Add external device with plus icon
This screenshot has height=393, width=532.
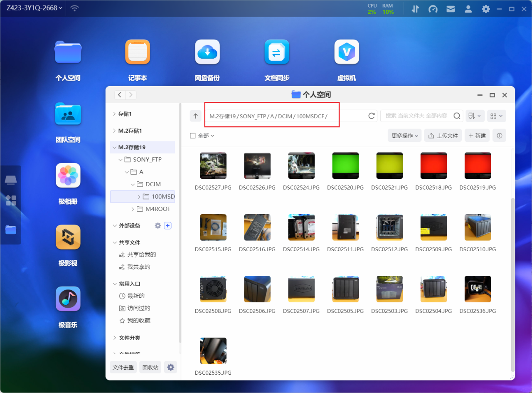point(168,225)
